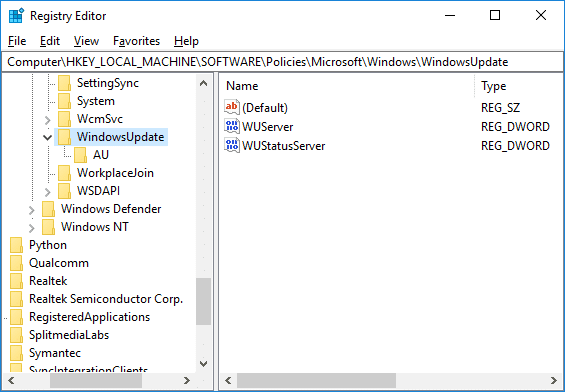Click the Realtek Semiconductor Corp. folder icon
This screenshot has width=565, height=392.
tap(16, 299)
